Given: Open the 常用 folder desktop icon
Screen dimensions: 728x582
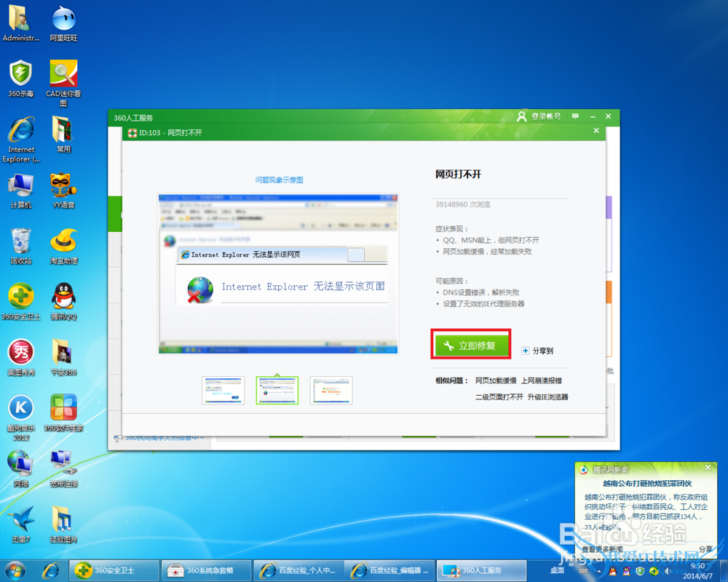Looking at the screenshot, I should coord(63,135).
